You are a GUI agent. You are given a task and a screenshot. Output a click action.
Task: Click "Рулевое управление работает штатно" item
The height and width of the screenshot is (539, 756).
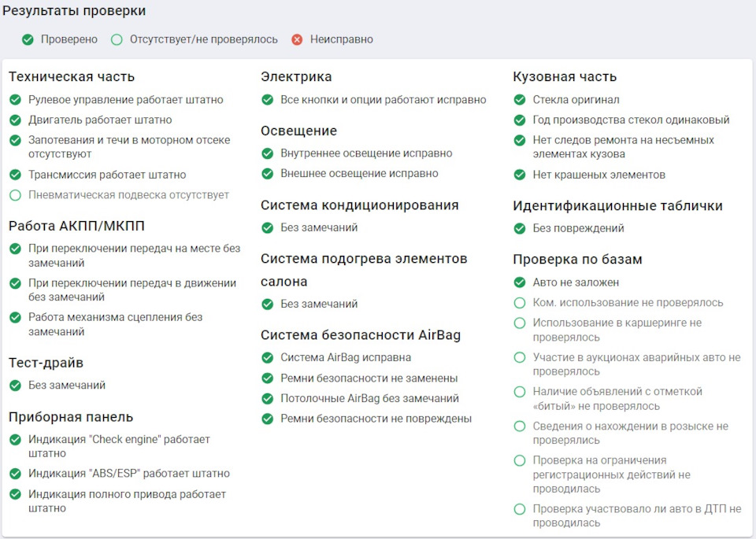[x=126, y=100]
